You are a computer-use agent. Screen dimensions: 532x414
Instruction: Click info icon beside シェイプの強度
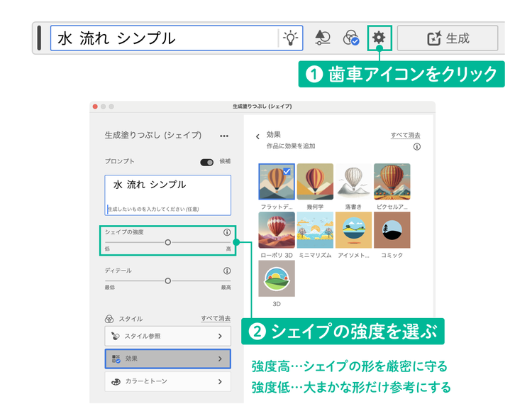[227, 232]
